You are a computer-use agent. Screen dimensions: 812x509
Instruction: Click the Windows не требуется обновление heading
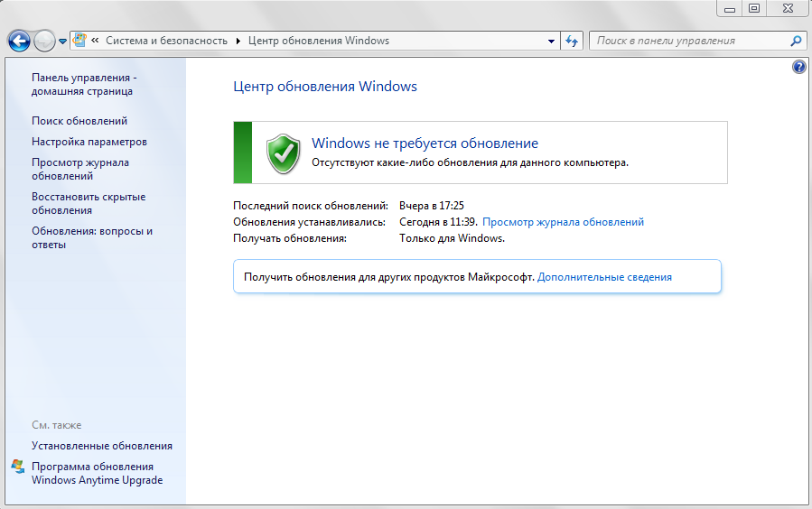[425, 143]
